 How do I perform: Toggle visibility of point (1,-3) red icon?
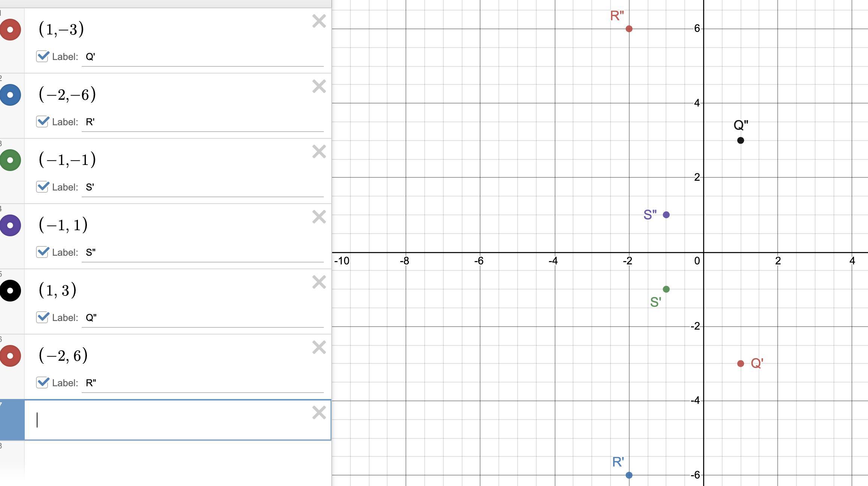[10, 30]
